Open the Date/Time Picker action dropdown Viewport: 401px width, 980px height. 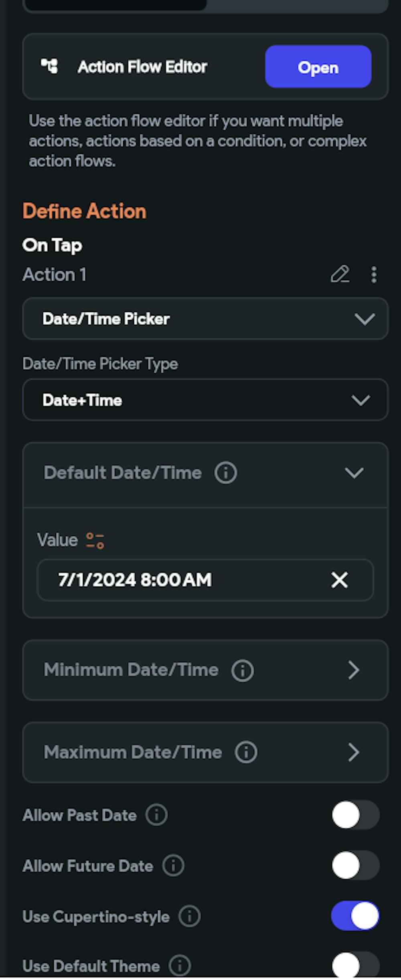[x=205, y=319]
